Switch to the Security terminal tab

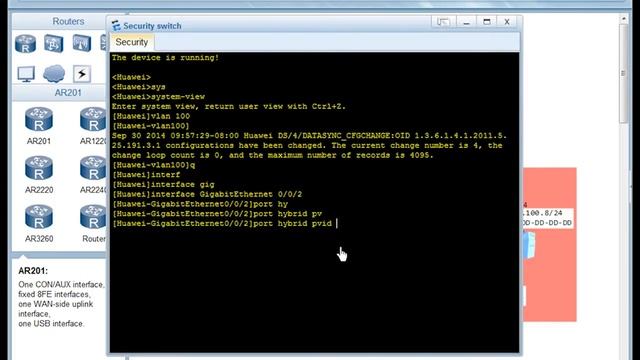point(131,42)
